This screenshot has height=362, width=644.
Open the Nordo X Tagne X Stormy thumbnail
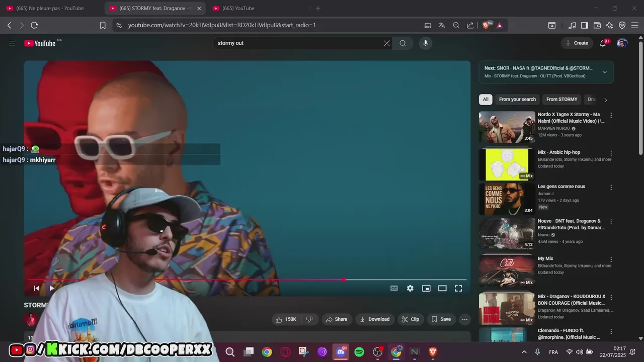[x=507, y=127]
